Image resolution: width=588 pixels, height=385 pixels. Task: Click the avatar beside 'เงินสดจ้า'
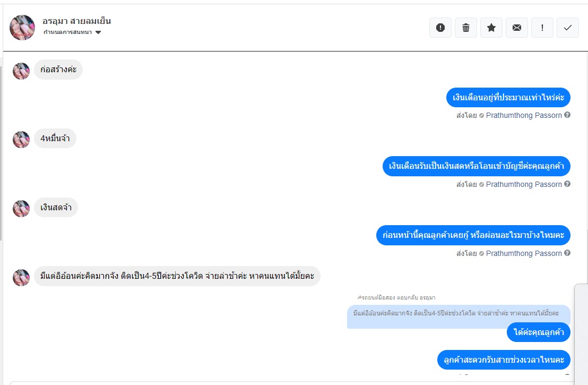(x=21, y=209)
